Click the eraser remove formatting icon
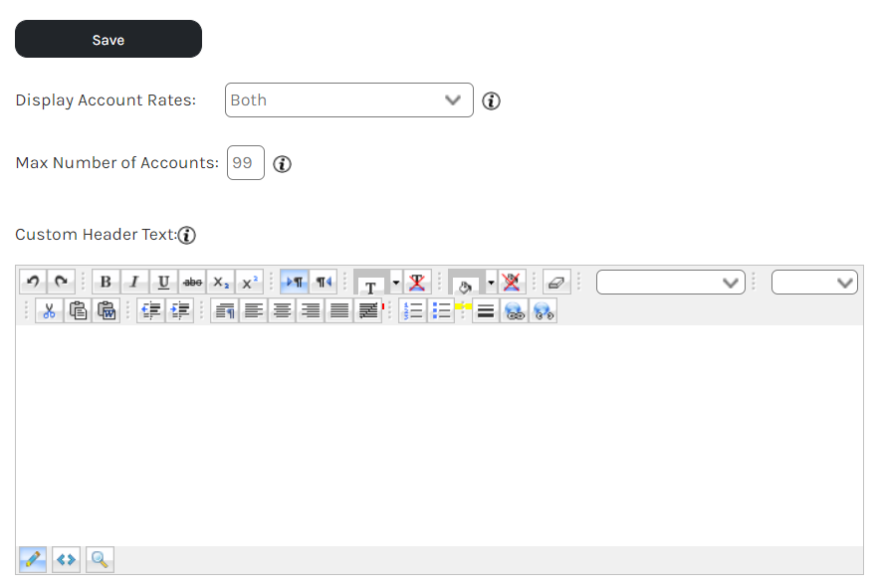The image size is (878, 588). point(556,282)
